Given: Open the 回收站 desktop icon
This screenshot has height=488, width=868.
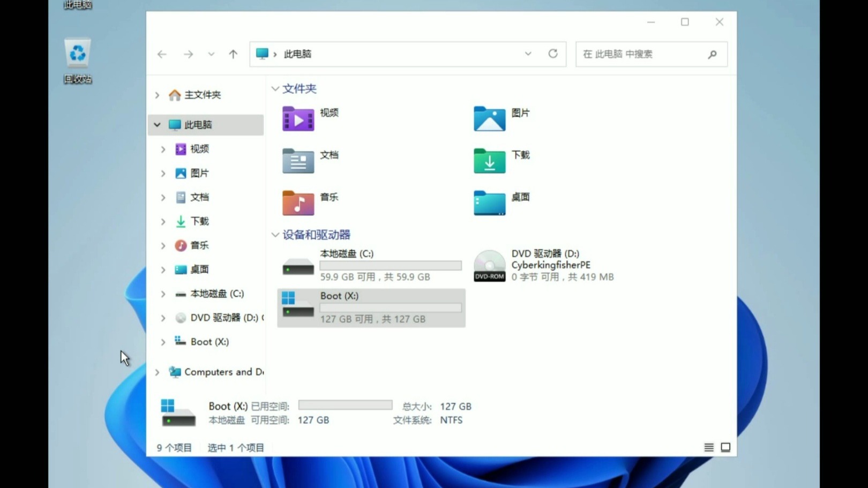Looking at the screenshot, I should tap(78, 61).
